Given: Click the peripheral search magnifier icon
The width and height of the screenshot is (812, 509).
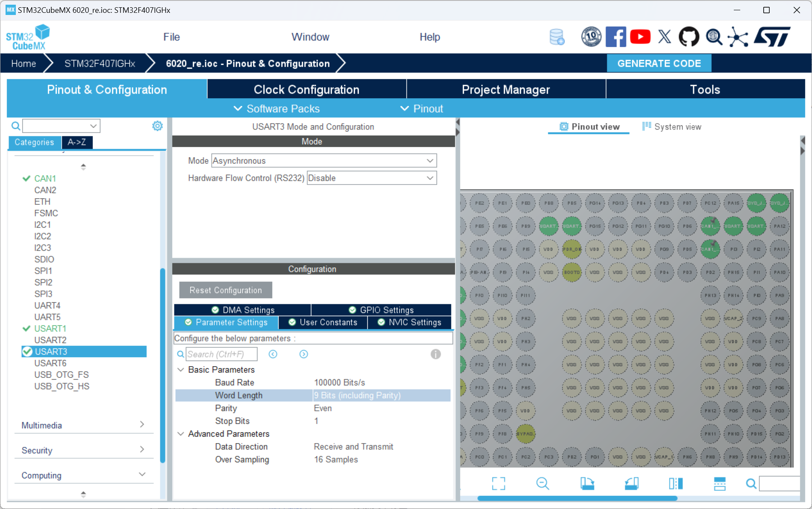Looking at the screenshot, I should click(x=16, y=126).
